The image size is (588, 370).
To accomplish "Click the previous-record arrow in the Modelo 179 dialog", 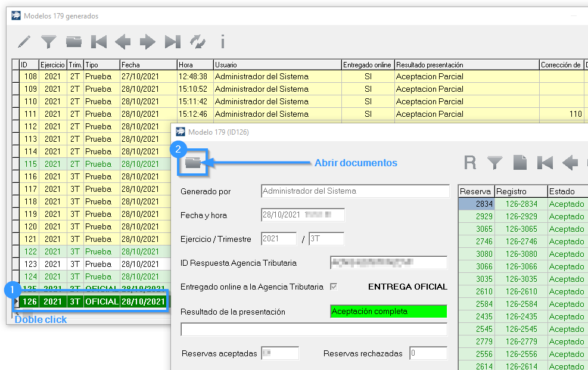I will pyautogui.click(x=569, y=161).
